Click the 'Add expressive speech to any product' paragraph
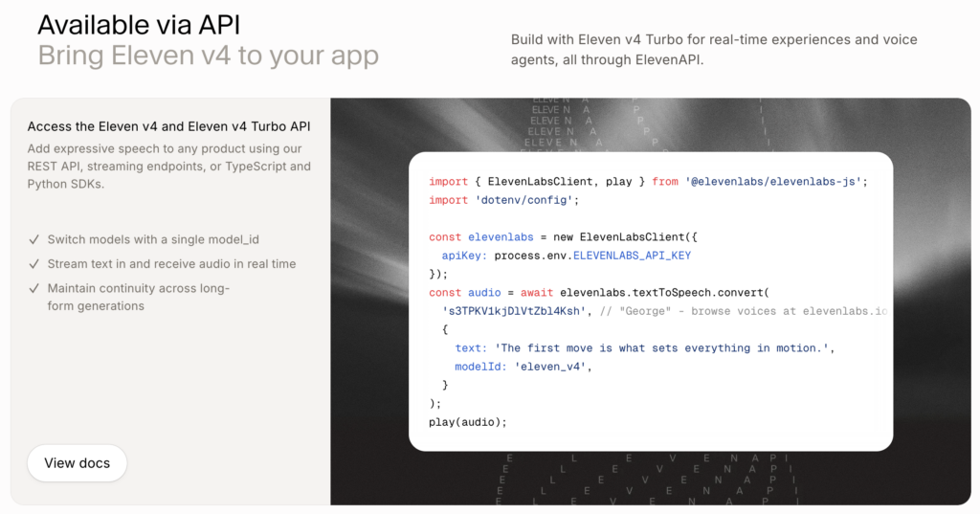Image resolution: width=980 pixels, height=514 pixels. 168,167
